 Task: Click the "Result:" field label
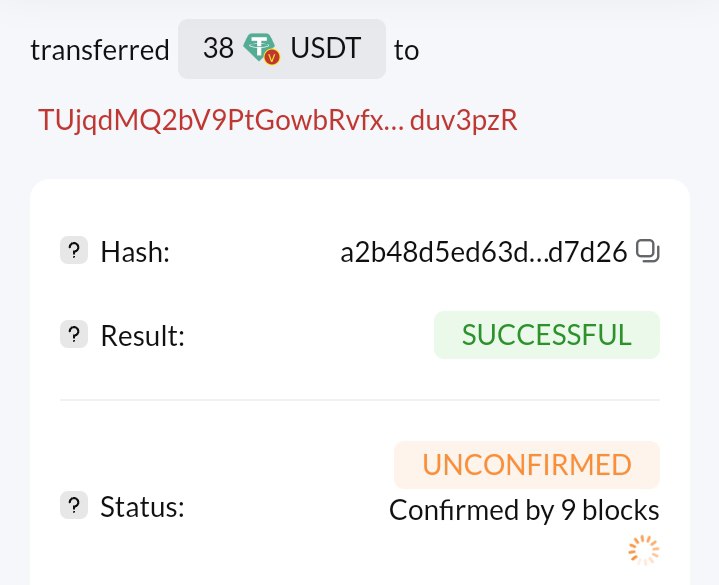click(x=143, y=336)
